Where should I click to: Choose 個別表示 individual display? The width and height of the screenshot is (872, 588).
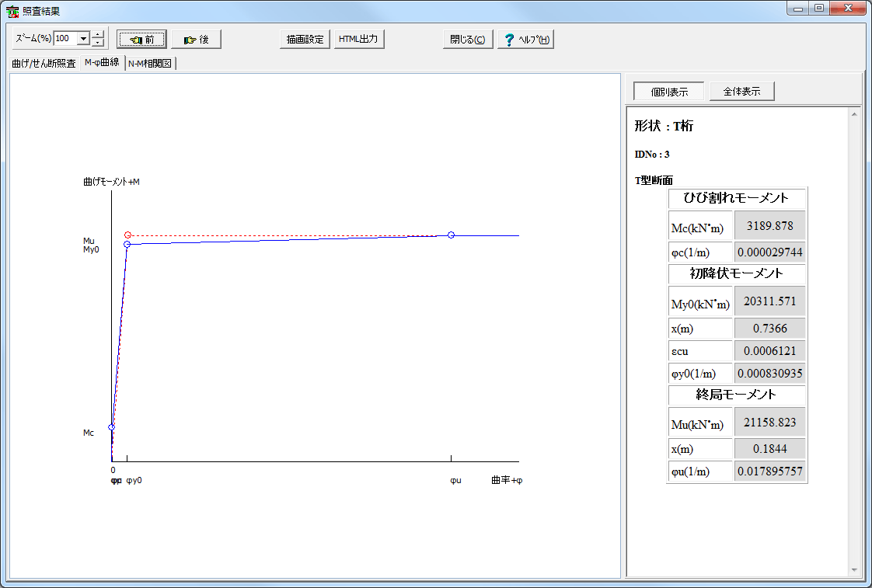pos(669,92)
